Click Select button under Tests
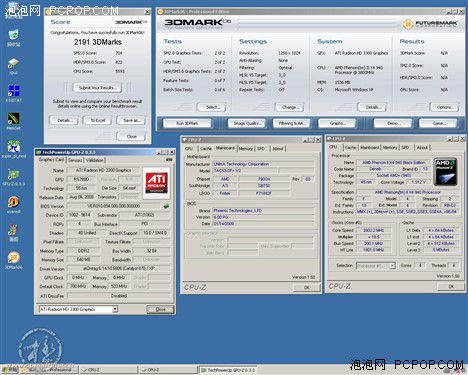Viewport: 468px width, 375px height. point(212,107)
